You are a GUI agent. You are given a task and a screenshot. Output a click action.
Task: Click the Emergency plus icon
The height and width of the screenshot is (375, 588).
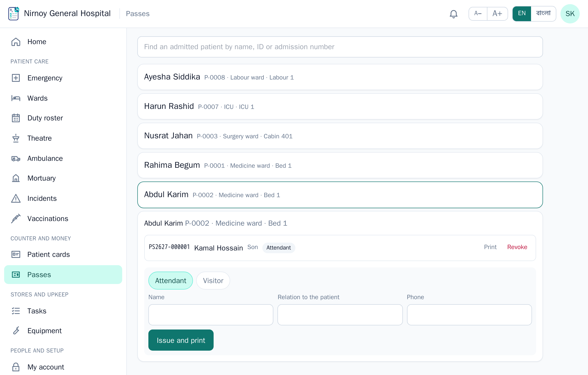coord(16,78)
